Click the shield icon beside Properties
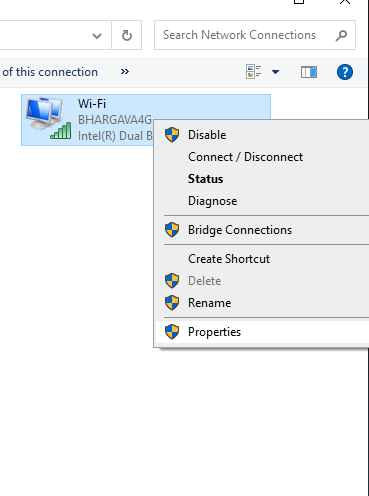This screenshot has height=496, width=369. point(172,332)
